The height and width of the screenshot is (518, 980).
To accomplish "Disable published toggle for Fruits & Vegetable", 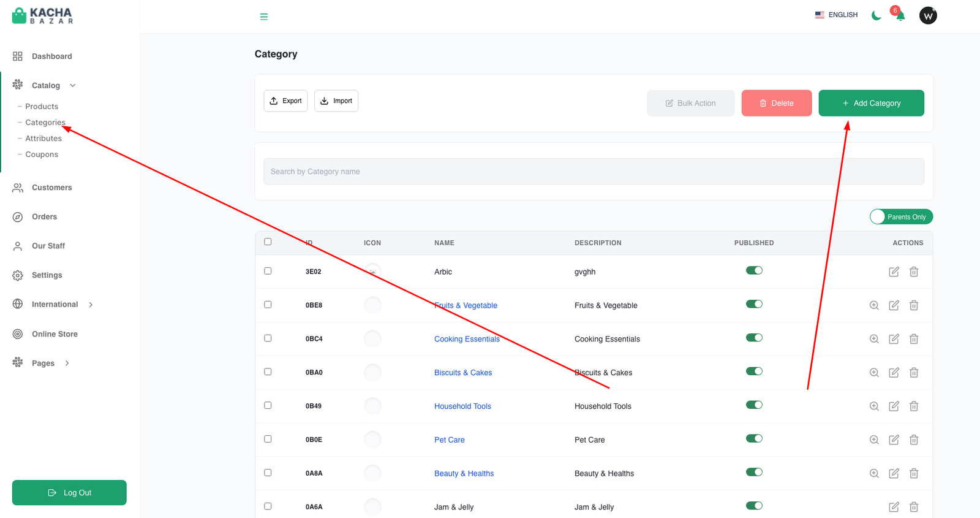I will click(x=754, y=304).
